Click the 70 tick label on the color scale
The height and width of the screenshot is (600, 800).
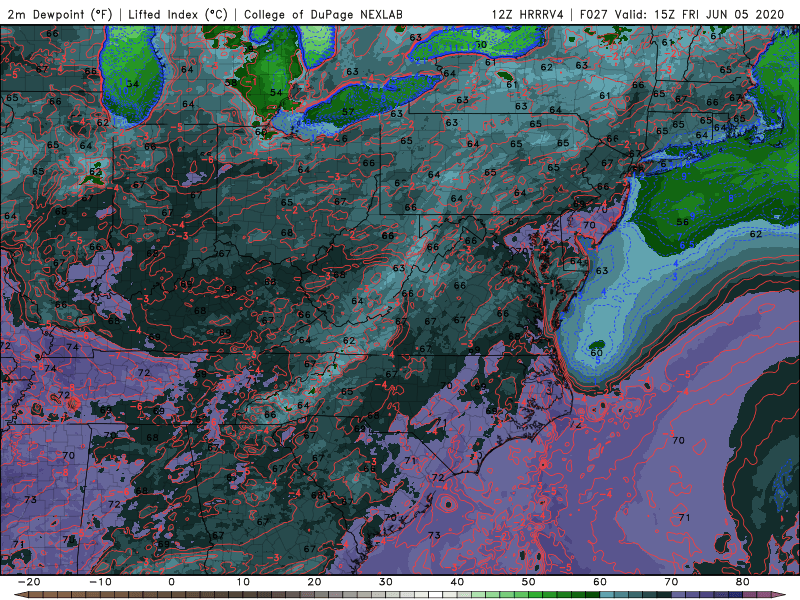pyautogui.click(x=671, y=582)
